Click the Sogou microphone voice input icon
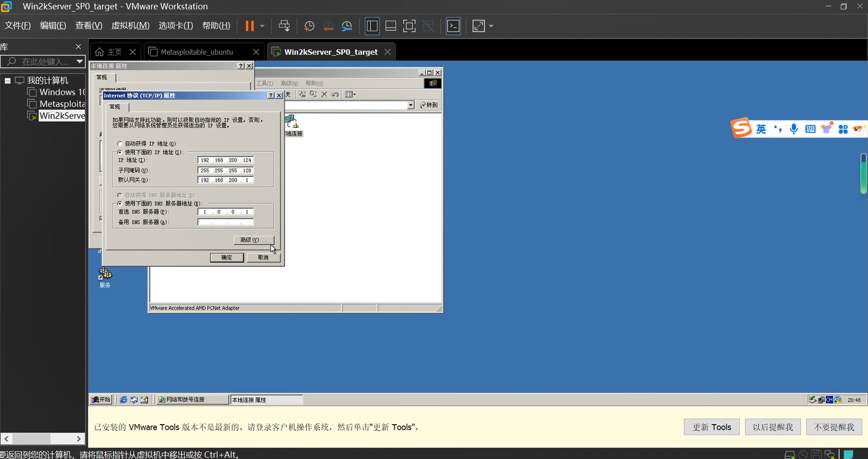This screenshot has width=868, height=459. [794, 129]
